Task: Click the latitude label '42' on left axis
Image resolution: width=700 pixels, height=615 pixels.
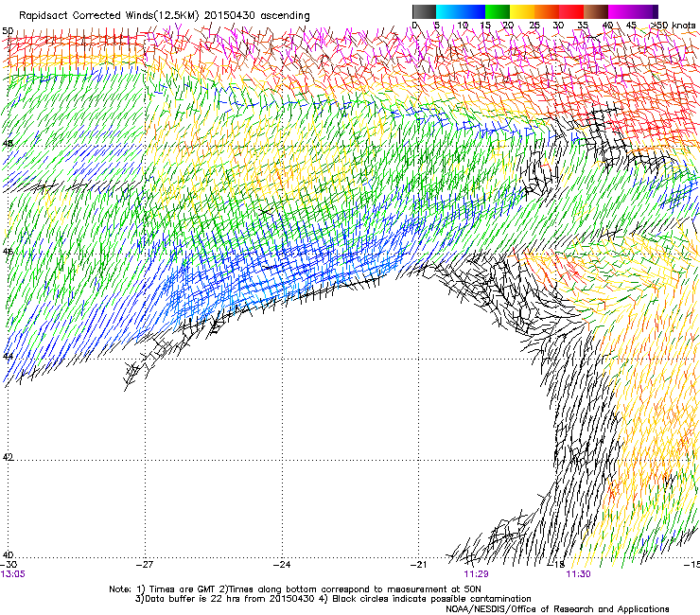Action: pyautogui.click(x=8, y=457)
